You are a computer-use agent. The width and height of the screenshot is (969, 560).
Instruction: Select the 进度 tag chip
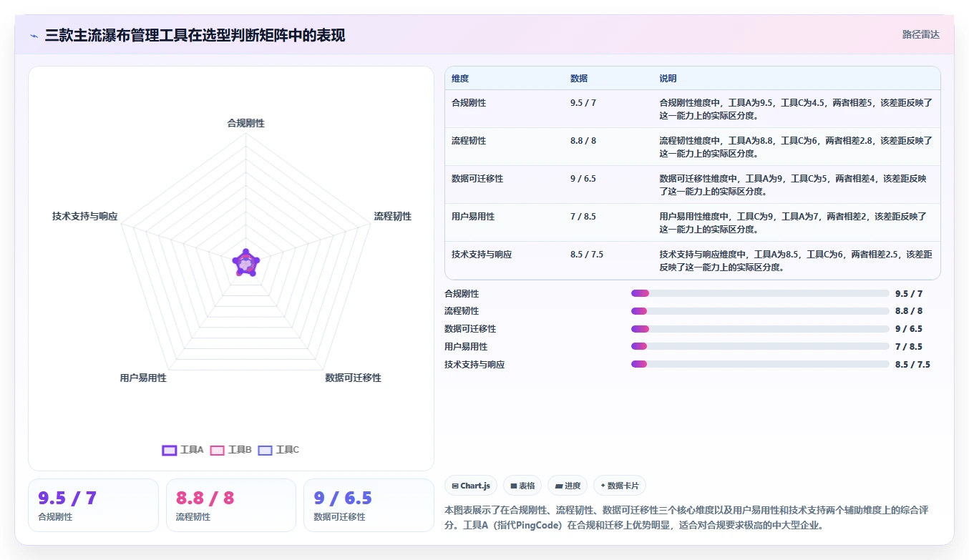pyautogui.click(x=568, y=486)
